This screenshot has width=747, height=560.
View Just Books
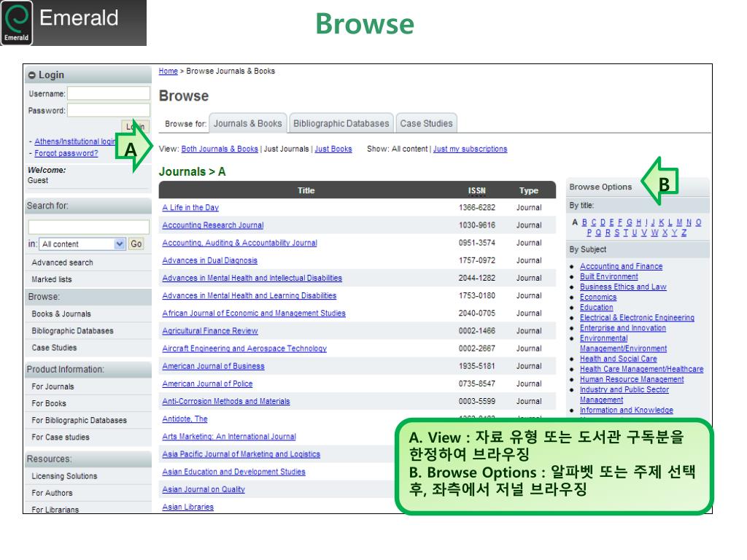pos(333,149)
